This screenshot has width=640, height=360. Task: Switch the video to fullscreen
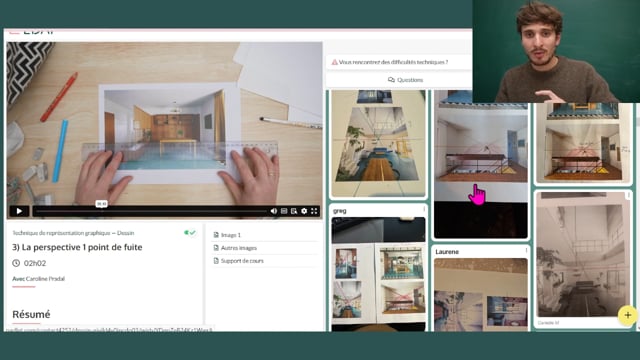pyautogui.click(x=314, y=211)
